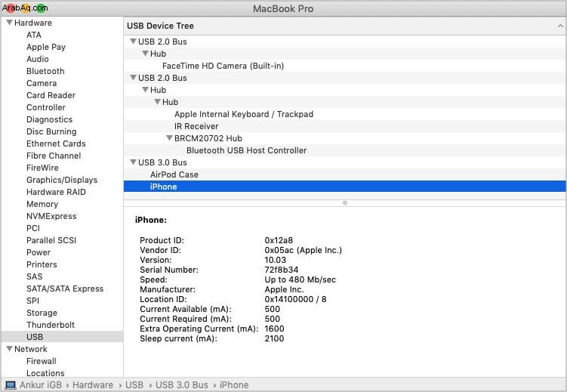Collapse the first USB 2.0 Bus triangle

[x=133, y=42]
